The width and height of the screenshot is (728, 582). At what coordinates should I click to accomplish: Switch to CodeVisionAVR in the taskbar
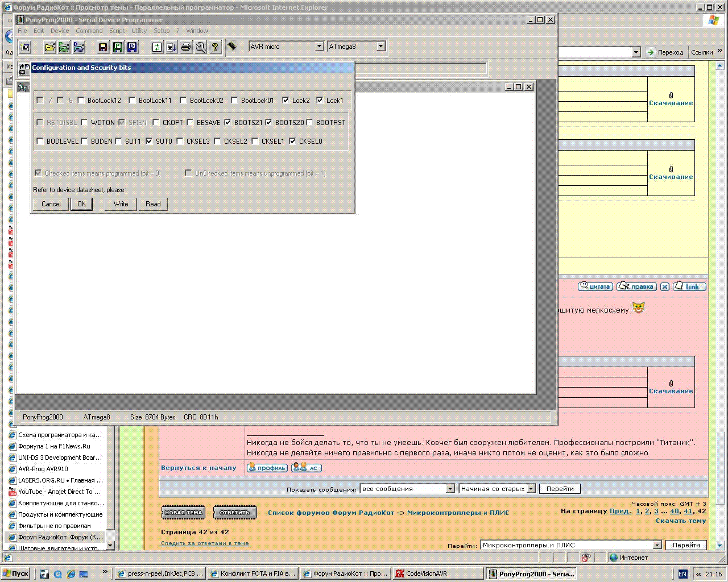[438, 573]
